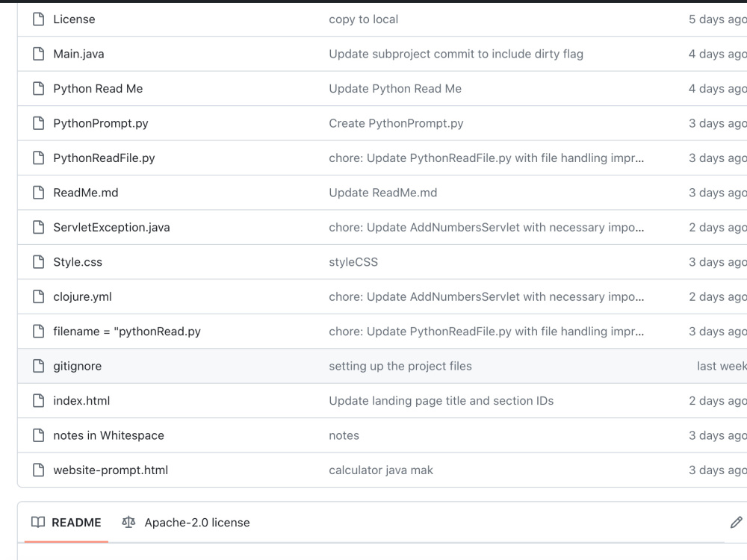Click 'last week' in gitignore row

click(x=722, y=366)
